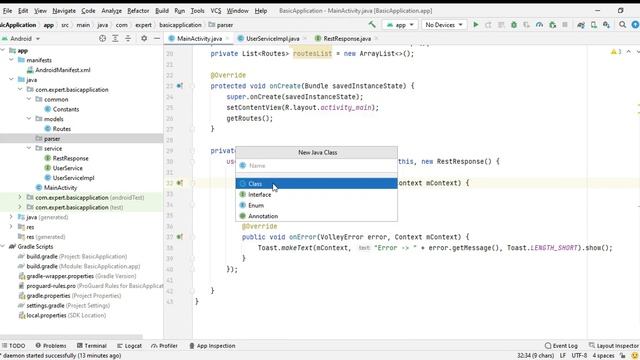The width and height of the screenshot is (640, 360).
Task: Click Collapse All icon in project panel
Action: [x=128, y=38]
